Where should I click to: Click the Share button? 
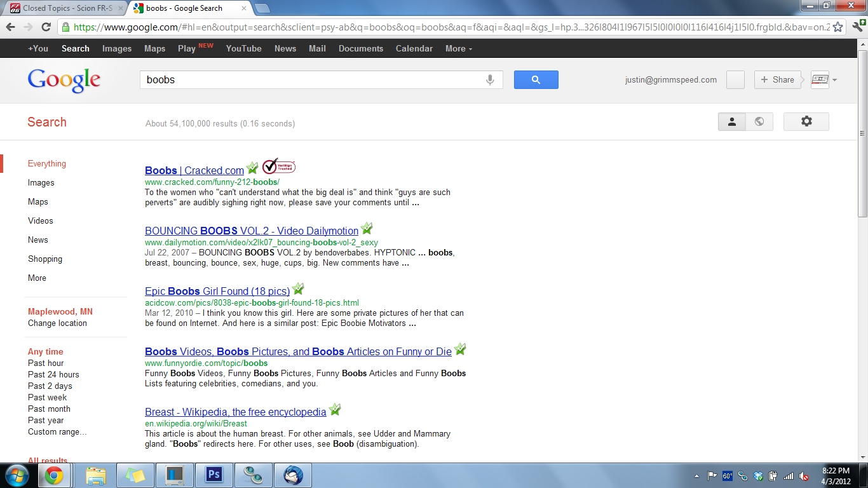pos(777,79)
